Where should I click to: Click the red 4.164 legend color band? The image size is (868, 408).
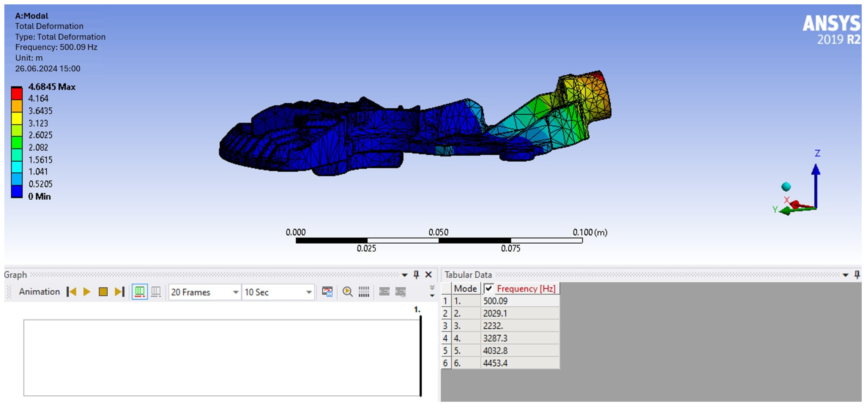tap(17, 94)
